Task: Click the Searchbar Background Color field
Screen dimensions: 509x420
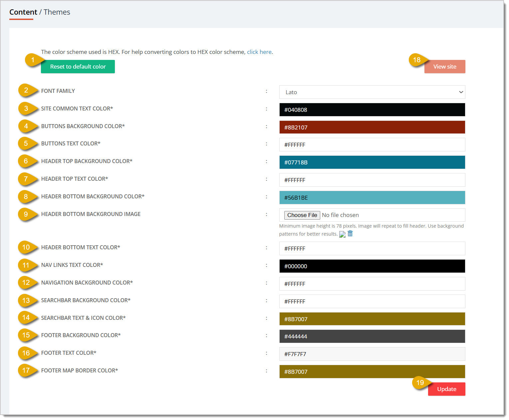Action: [372, 302]
